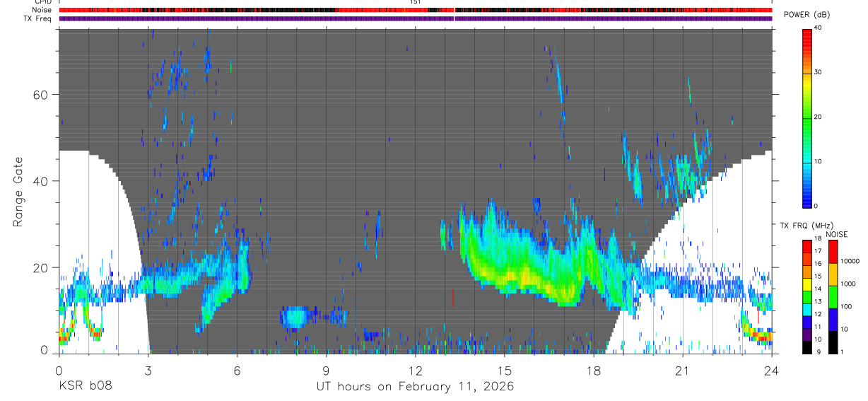Click the 20 tick on the Range Gate axis

40,267
